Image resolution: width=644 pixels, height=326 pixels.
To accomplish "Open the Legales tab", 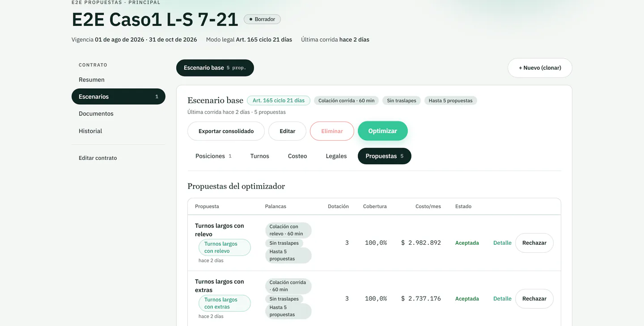I will (336, 156).
